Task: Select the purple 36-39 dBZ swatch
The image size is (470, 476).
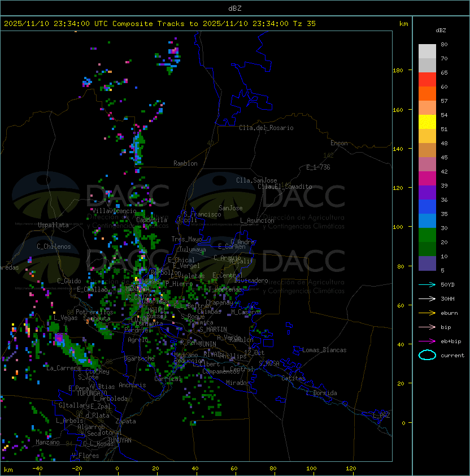Action: (427, 192)
